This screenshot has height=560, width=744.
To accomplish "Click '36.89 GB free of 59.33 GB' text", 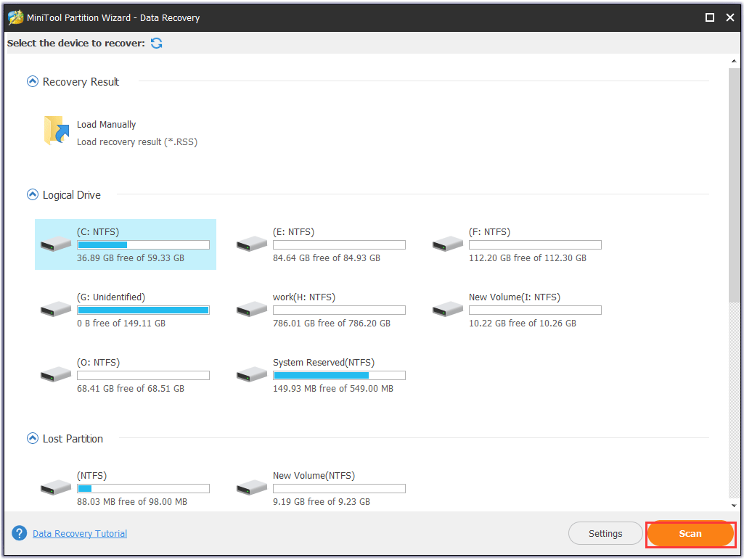I will point(131,258).
